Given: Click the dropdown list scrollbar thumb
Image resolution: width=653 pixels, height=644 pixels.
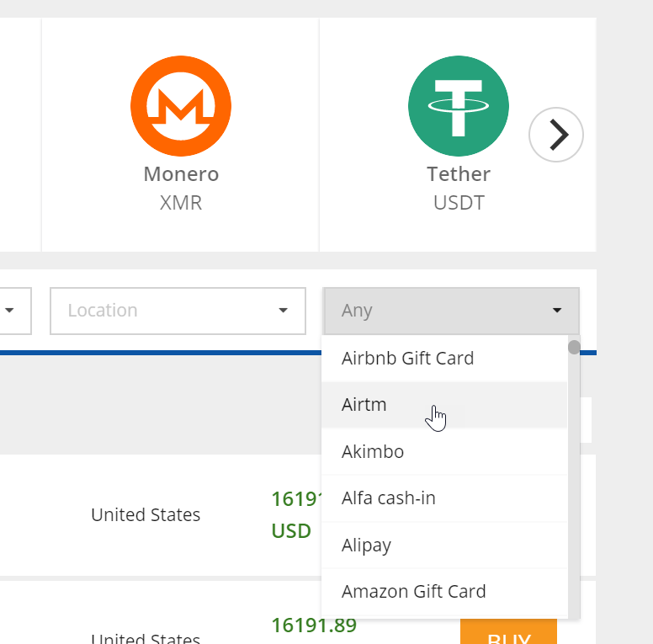Looking at the screenshot, I should click(574, 348).
